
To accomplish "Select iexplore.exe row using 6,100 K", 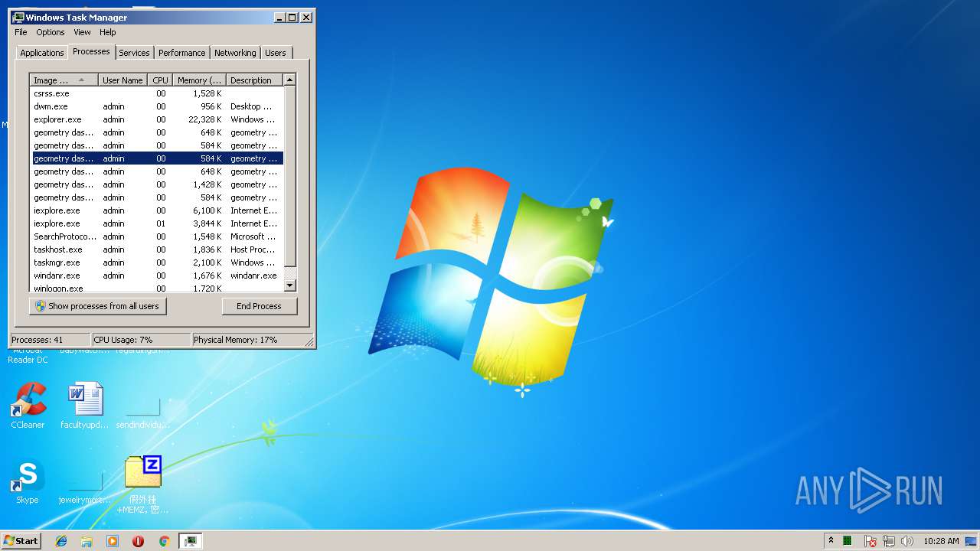I will click(x=157, y=210).
